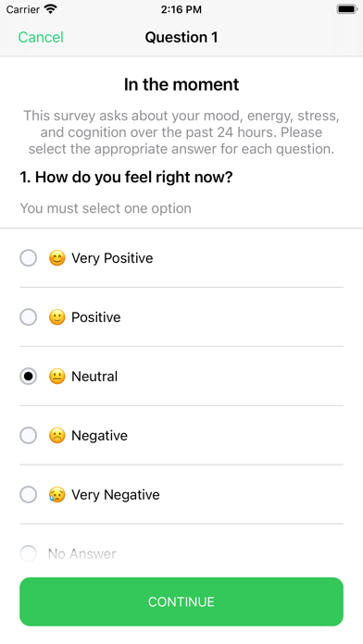Select the Positive radio button
Image resolution: width=363 pixels, height=644 pixels.
pyautogui.click(x=29, y=317)
